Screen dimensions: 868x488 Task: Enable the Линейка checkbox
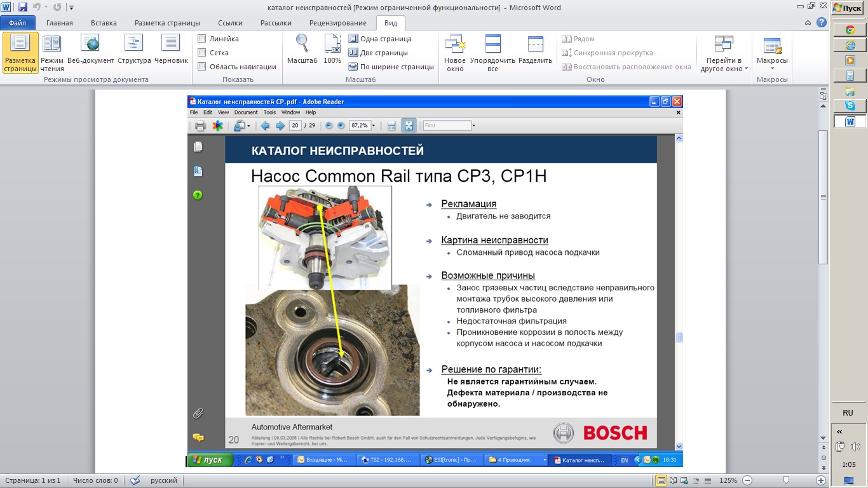pyautogui.click(x=202, y=39)
